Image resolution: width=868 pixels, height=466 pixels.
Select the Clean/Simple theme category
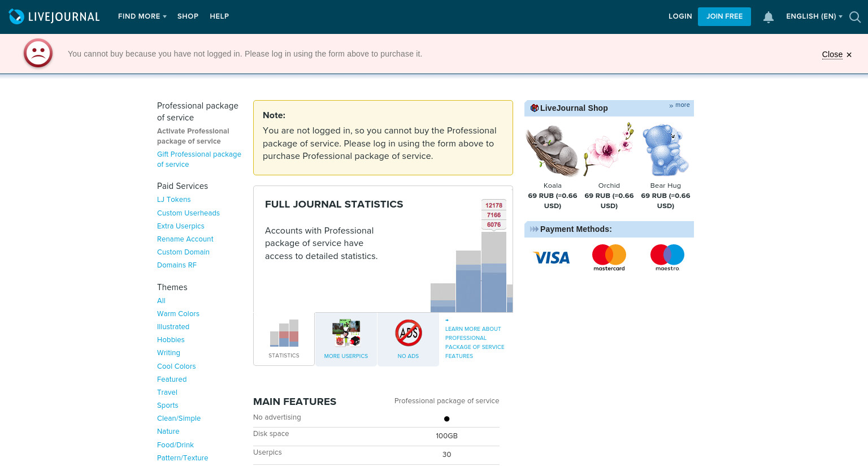(x=179, y=418)
